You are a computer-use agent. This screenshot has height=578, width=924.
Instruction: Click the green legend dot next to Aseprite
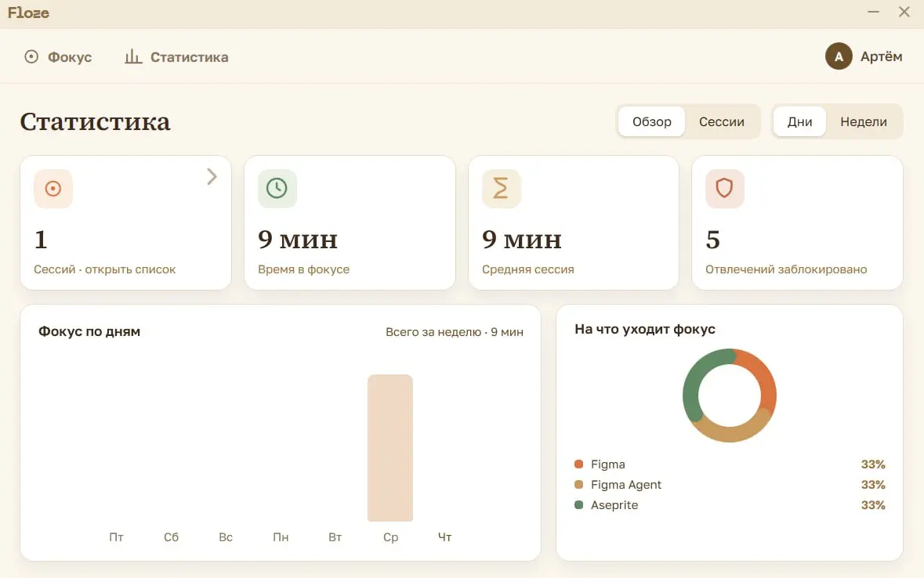578,505
